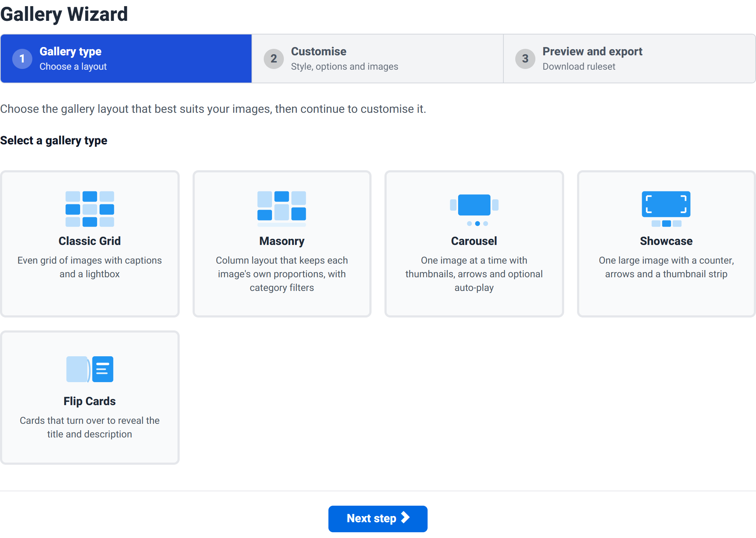The image size is (756, 538).
Task: Click the Flip Cards card title
Action: point(90,401)
